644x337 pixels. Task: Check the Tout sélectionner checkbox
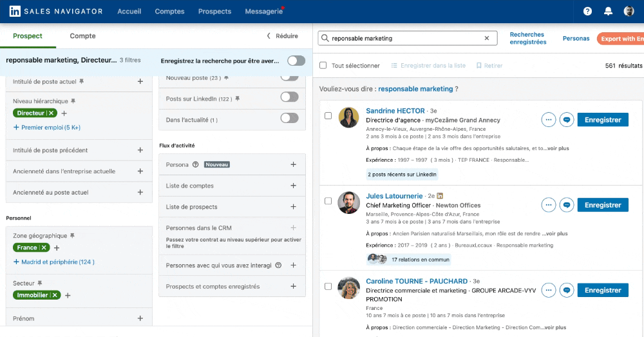point(323,65)
